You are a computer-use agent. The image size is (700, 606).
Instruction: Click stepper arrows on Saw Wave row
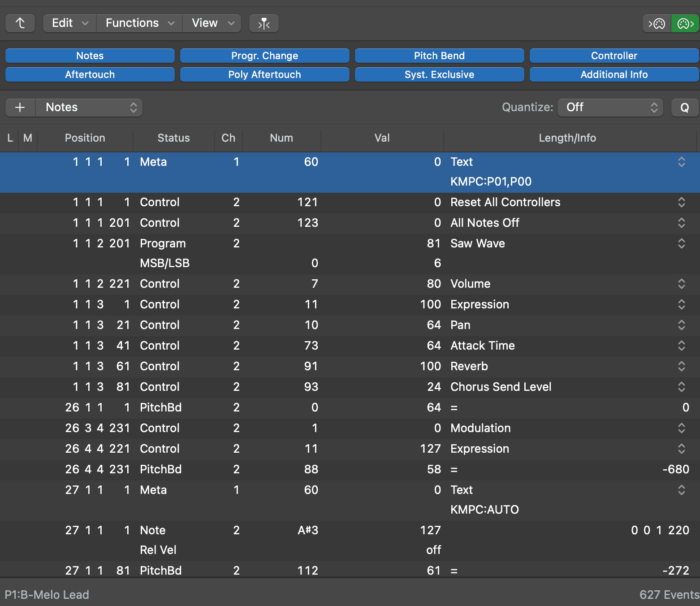point(681,243)
